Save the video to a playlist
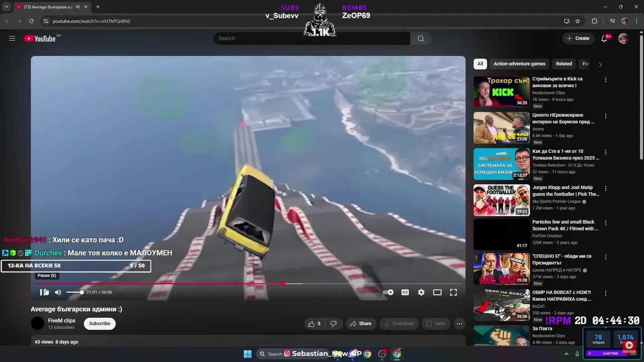 pos(436,324)
